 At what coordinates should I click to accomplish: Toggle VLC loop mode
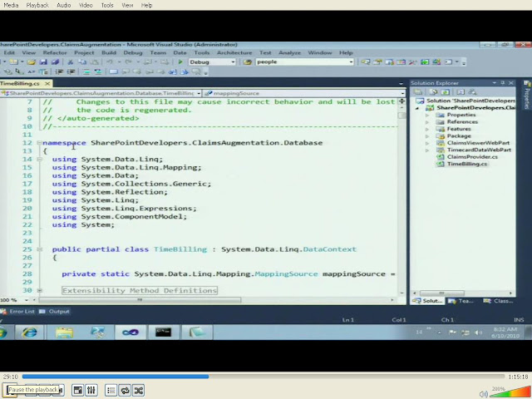pyautogui.click(x=125, y=390)
